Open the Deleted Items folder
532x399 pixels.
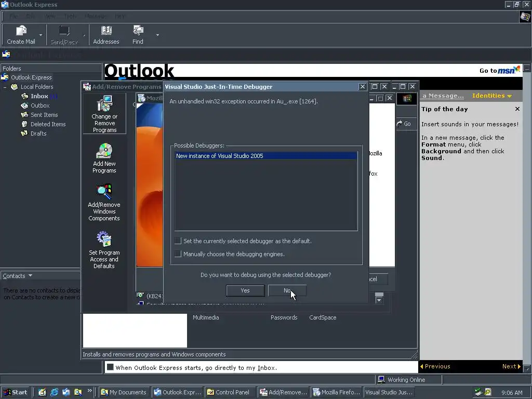(x=43, y=124)
